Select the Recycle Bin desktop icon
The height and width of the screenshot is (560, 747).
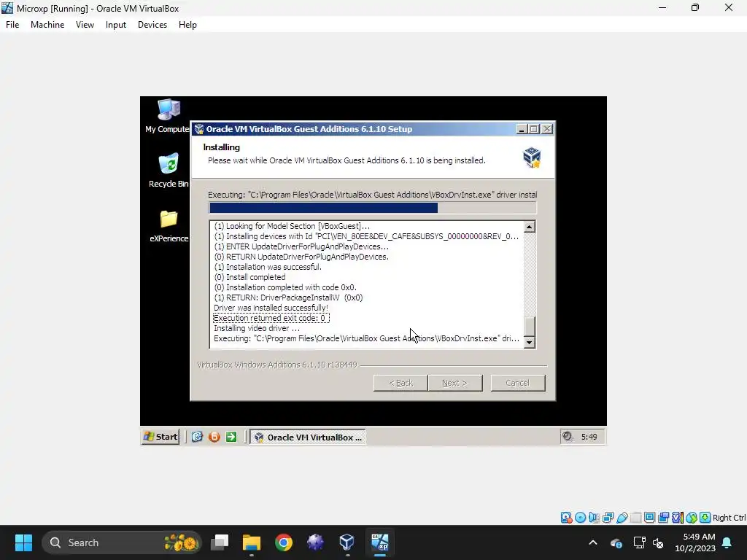(x=169, y=171)
